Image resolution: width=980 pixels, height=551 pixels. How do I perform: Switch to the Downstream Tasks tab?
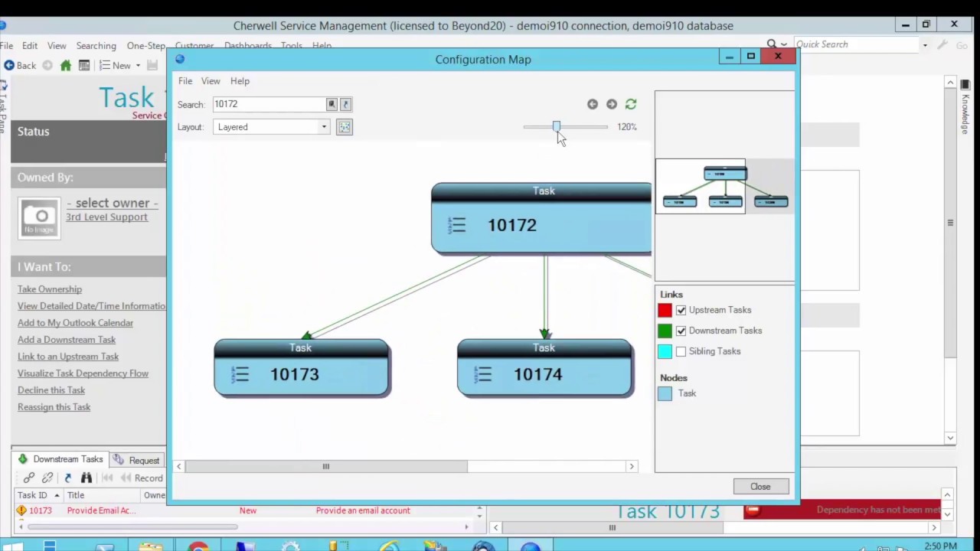pos(60,459)
